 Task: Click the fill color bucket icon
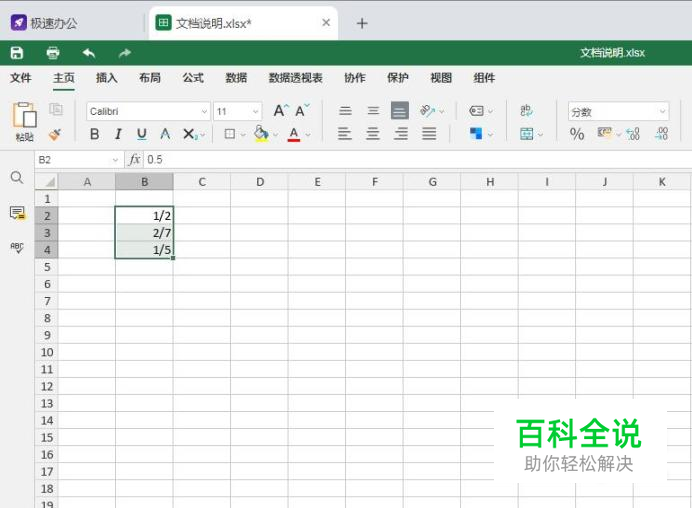[261, 133]
